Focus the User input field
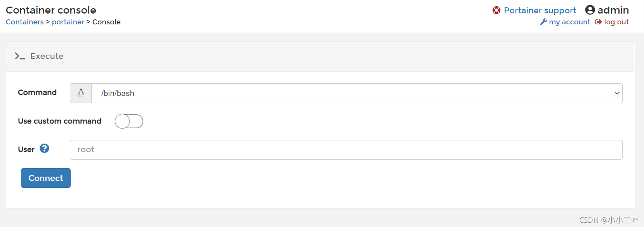Image resolution: width=644 pixels, height=227 pixels. coord(346,150)
